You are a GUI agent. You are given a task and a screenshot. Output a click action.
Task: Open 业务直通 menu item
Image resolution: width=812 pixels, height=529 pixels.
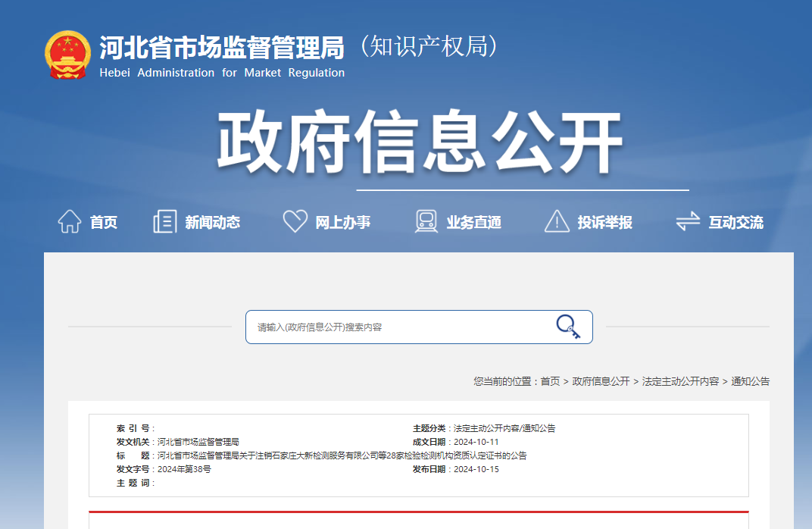(x=474, y=223)
